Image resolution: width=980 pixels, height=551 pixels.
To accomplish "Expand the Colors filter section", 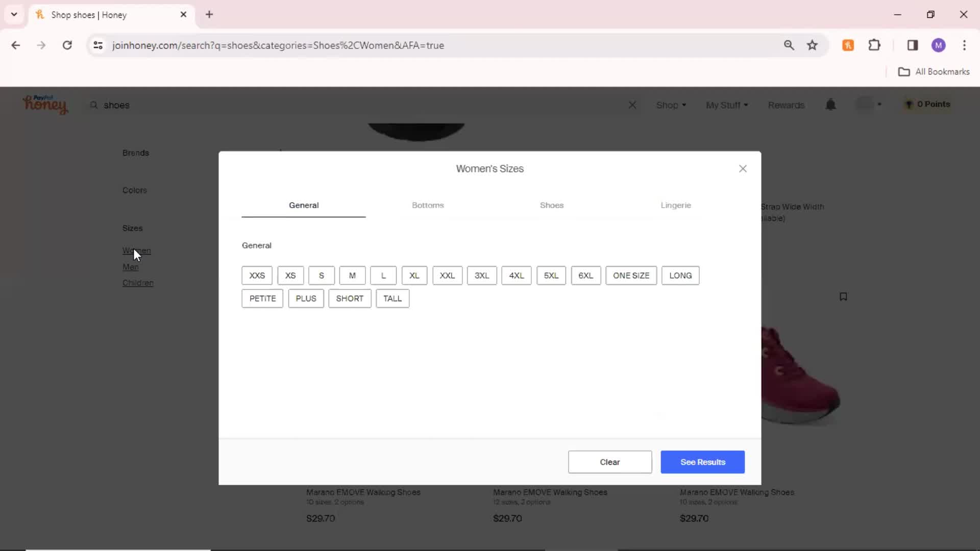I will [135, 190].
